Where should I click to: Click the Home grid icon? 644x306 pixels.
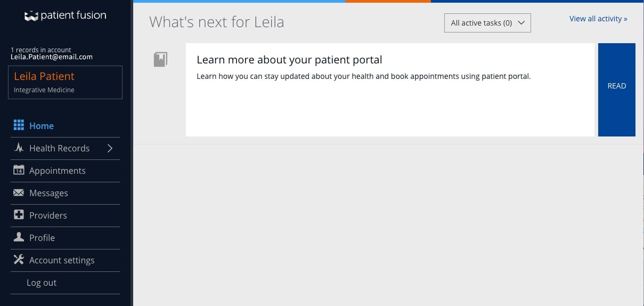[x=19, y=125]
